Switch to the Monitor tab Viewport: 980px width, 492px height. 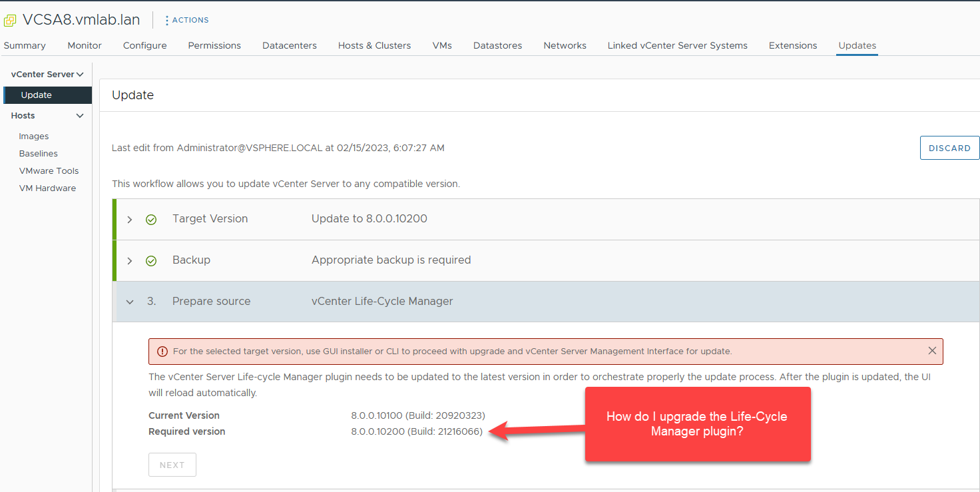tap(84, 45)
